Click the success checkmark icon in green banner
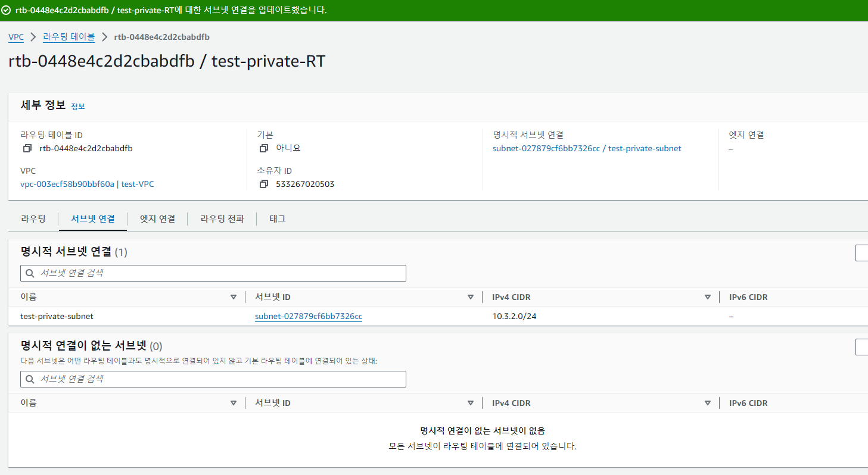 7,10
